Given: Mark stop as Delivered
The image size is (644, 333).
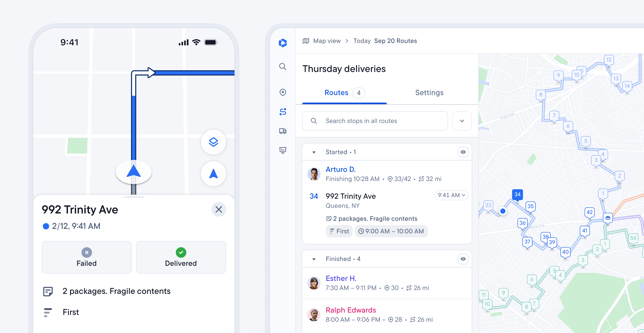Looking at the screenshot, I should pos(181,257).
